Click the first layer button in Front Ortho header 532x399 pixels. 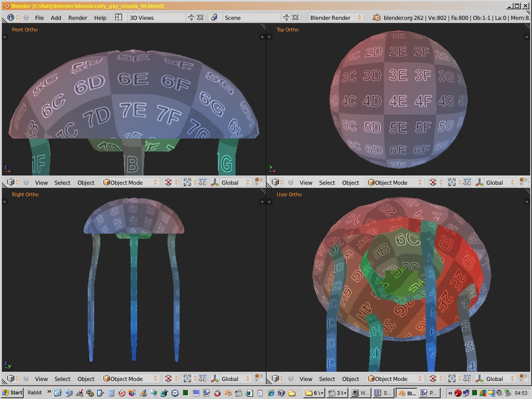click(x=257, y=180)
